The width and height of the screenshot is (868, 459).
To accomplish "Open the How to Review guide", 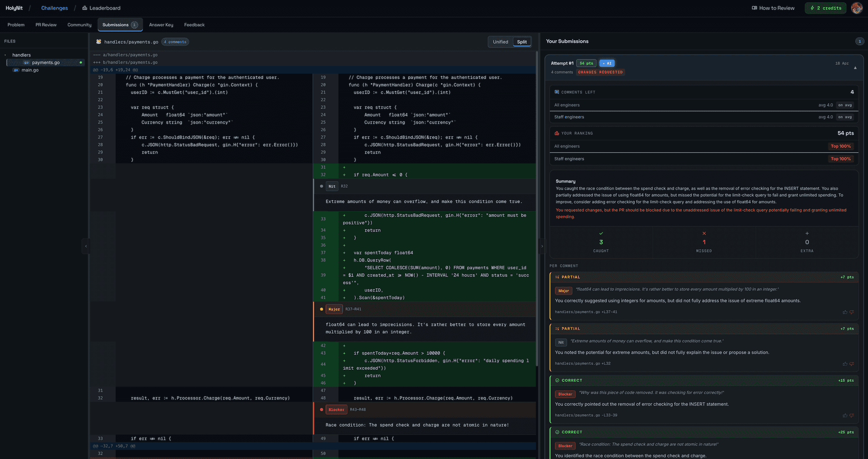I will tap(773, 8).
